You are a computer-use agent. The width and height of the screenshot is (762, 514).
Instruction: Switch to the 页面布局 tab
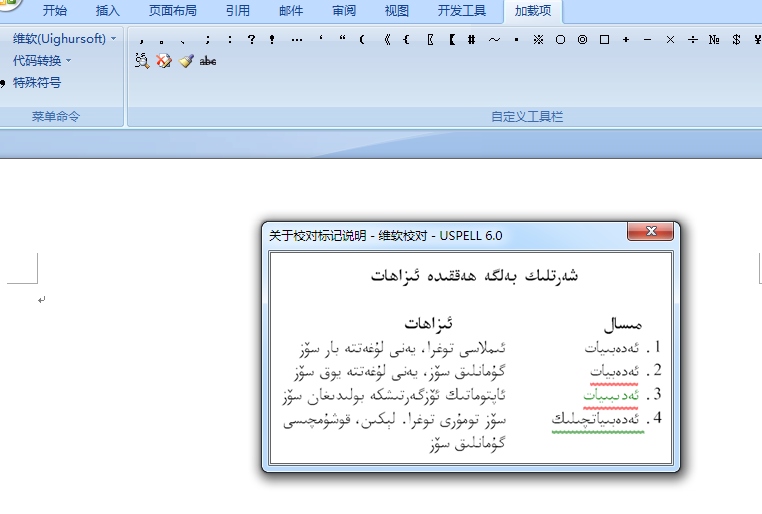click(172, 11)
